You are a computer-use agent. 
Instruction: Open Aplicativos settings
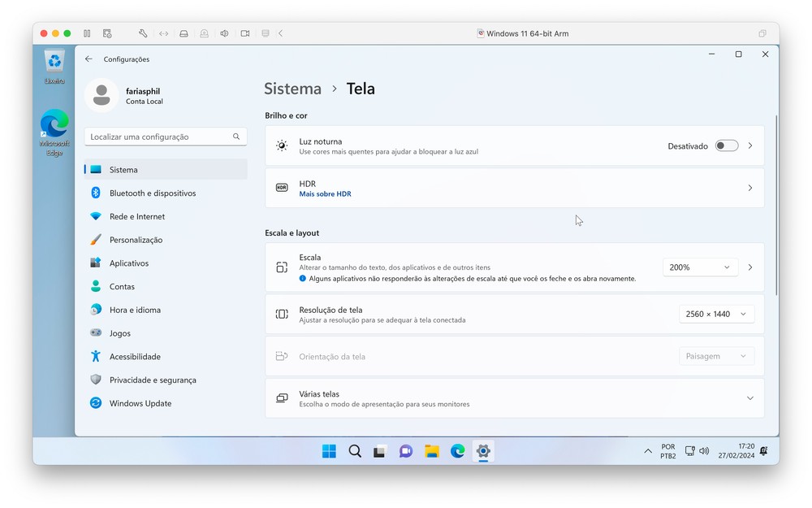[x=166, y=263]
